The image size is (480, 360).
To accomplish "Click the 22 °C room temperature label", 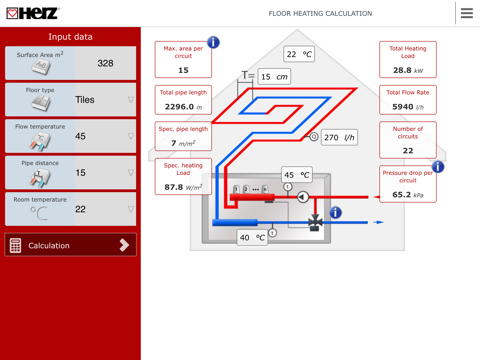I will click(299, 54).
